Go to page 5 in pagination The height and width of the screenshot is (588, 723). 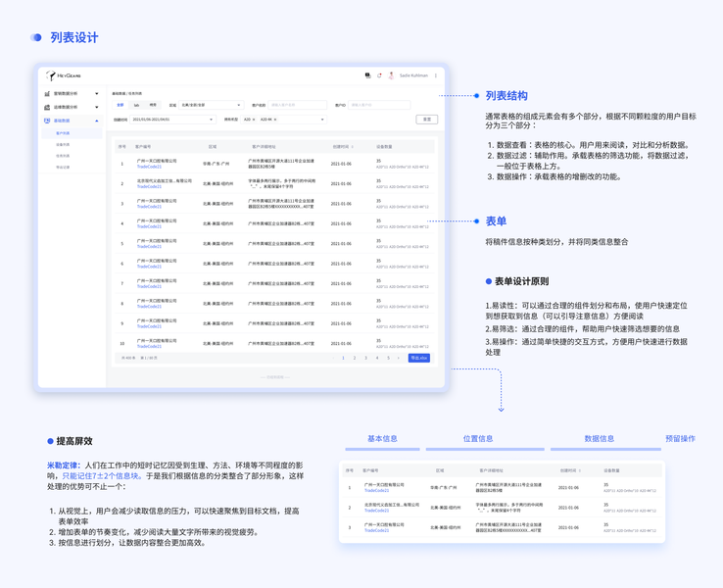point(388,358)
